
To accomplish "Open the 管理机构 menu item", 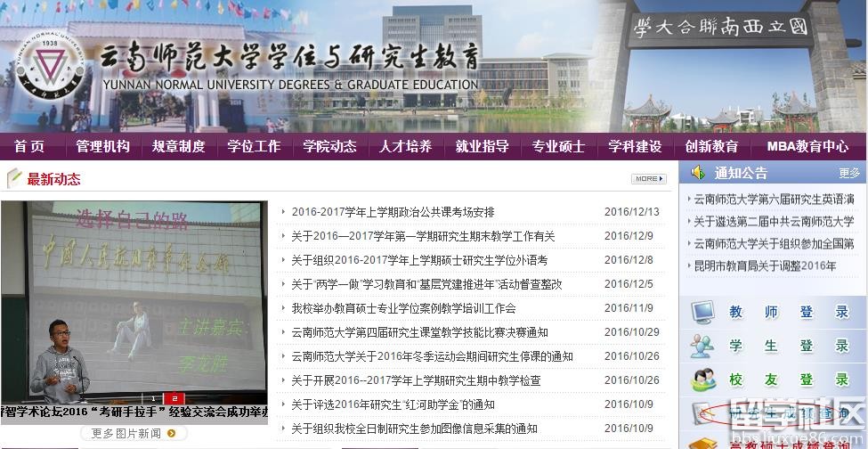I will pos(102,146).
